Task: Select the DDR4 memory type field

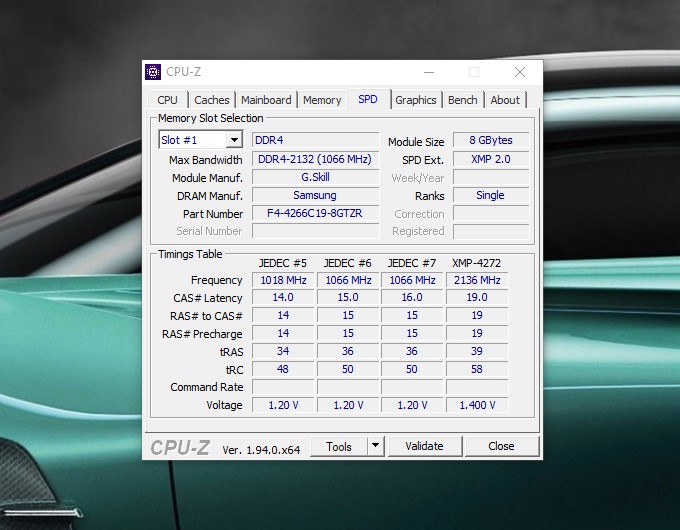Action: point(315,140)
